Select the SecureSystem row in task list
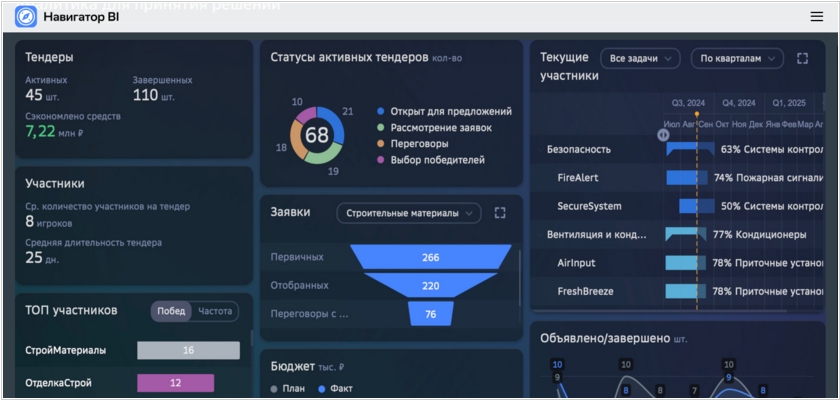The width and height of the screenshot is (840, 400). [x=589, y=206]
